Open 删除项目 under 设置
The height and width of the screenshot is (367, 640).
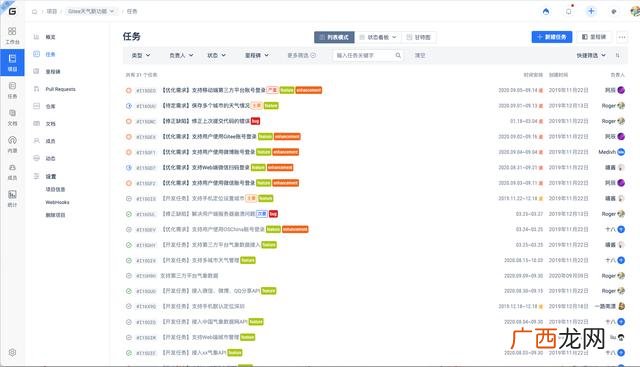click(55, 215)
